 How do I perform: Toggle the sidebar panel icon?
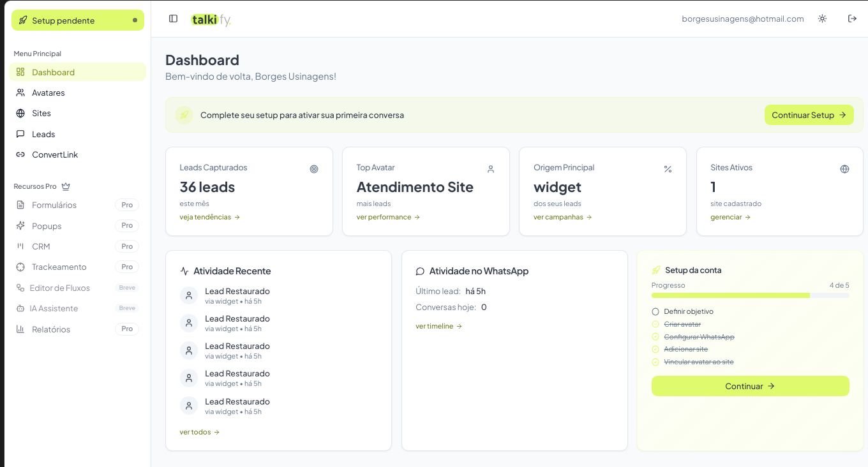click(x=173, y=19)
